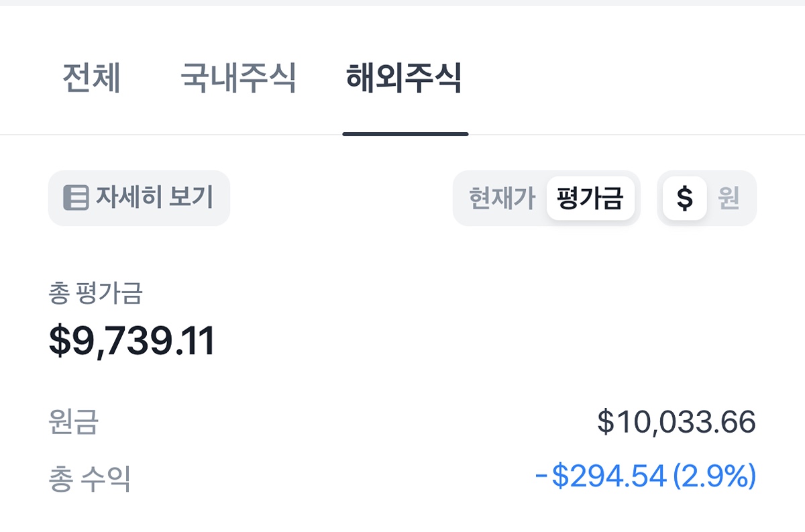Select the 해외주식 tab

pyautogui.click(x=404, y=79)
